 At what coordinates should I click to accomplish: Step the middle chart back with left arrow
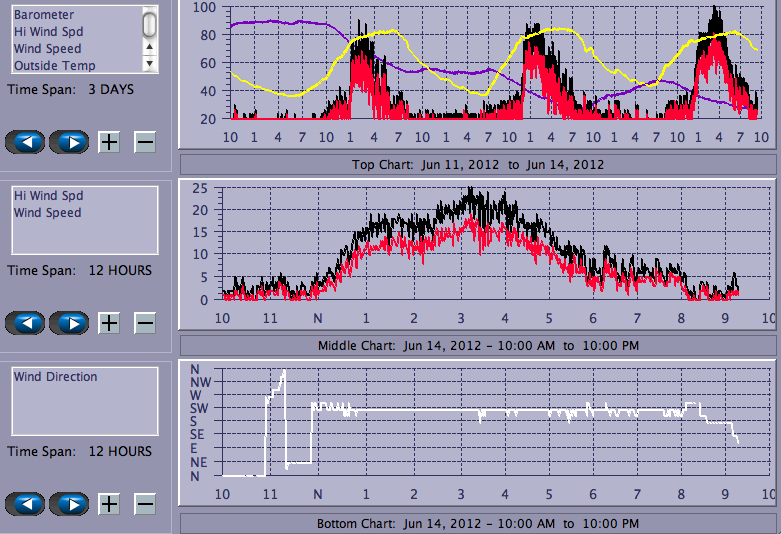(25, 323)
